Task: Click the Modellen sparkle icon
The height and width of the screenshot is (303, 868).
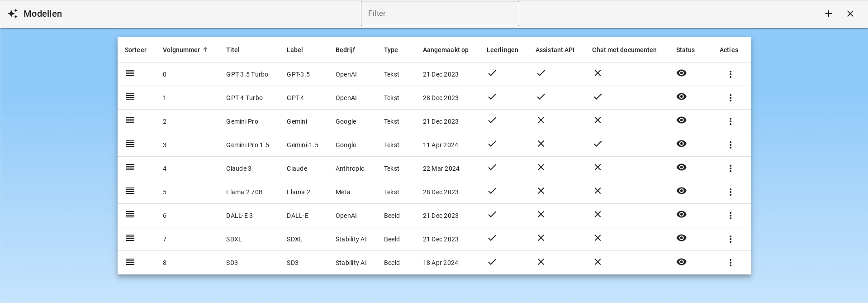Action: point(13,14)
